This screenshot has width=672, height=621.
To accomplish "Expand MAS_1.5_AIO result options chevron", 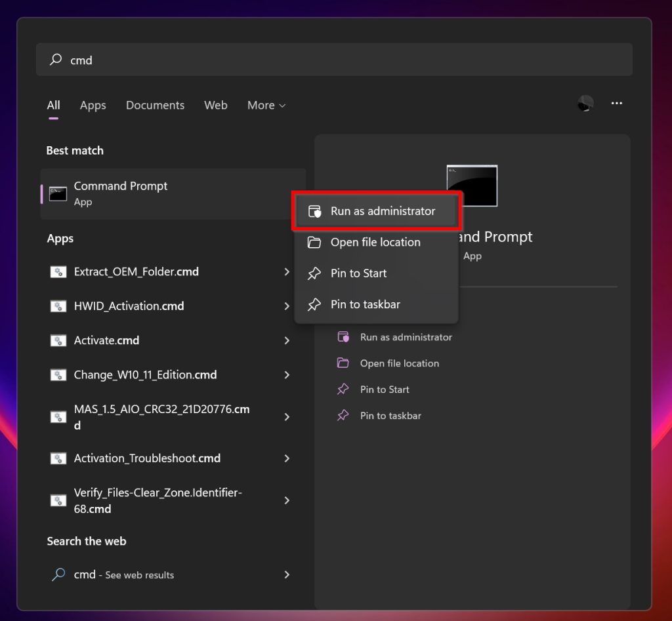I will (287, 416).
